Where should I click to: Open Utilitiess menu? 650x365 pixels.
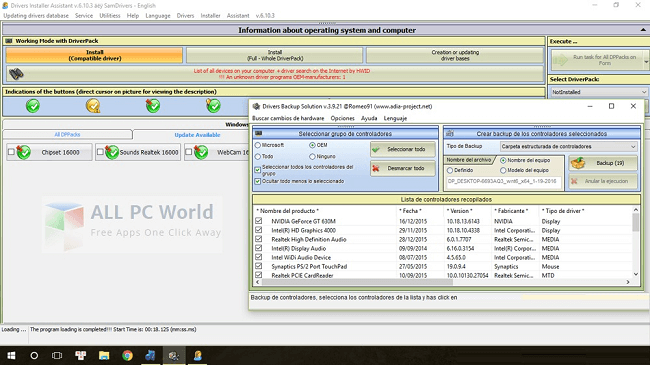pos(110,16)
